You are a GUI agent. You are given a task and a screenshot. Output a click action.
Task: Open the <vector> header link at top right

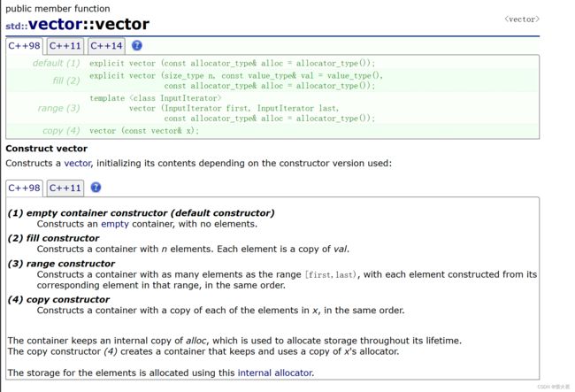click(522, 19)
